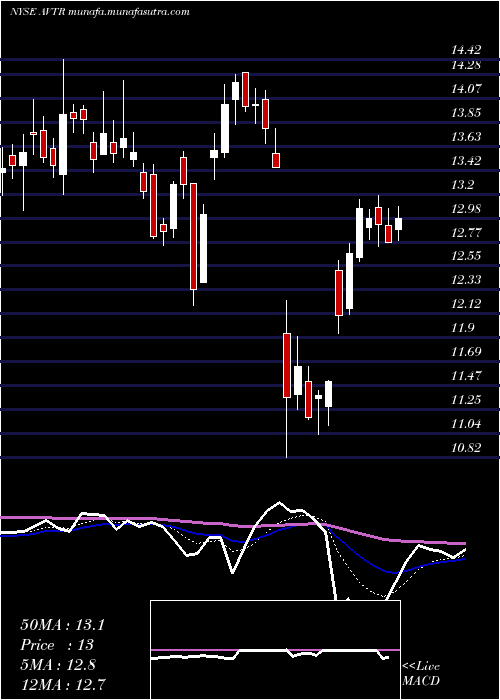The width and height of the screenshot is (500, 700).
Task: Click the 12.33 price axis label
Action: [x=466, y=280]
